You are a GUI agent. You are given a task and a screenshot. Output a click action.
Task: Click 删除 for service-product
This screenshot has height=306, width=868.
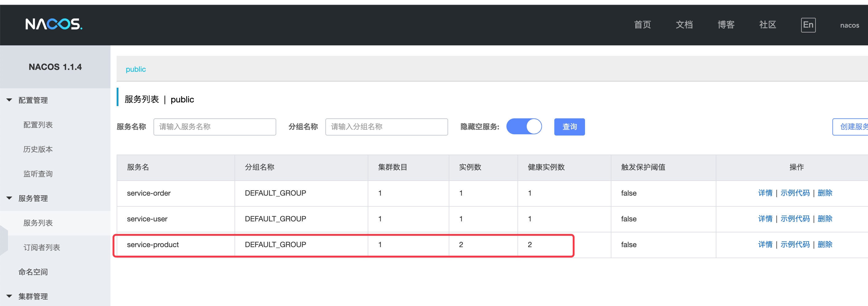tap(825, 244)
